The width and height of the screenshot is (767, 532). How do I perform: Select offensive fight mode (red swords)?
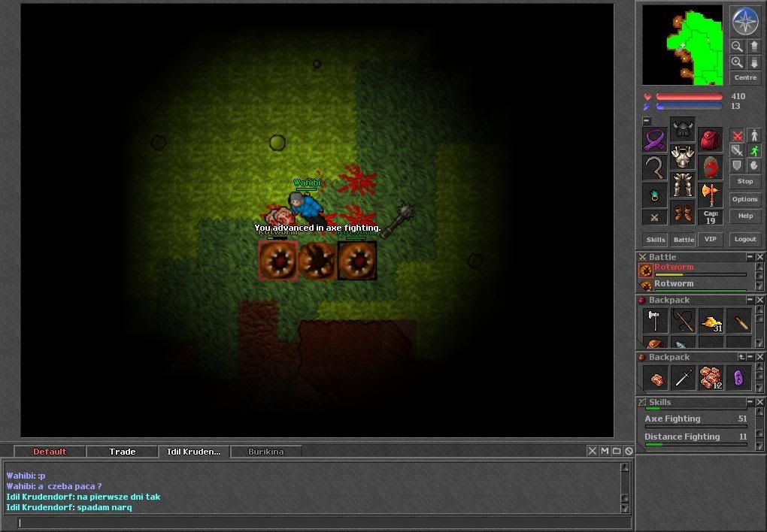tap(737, 135)
